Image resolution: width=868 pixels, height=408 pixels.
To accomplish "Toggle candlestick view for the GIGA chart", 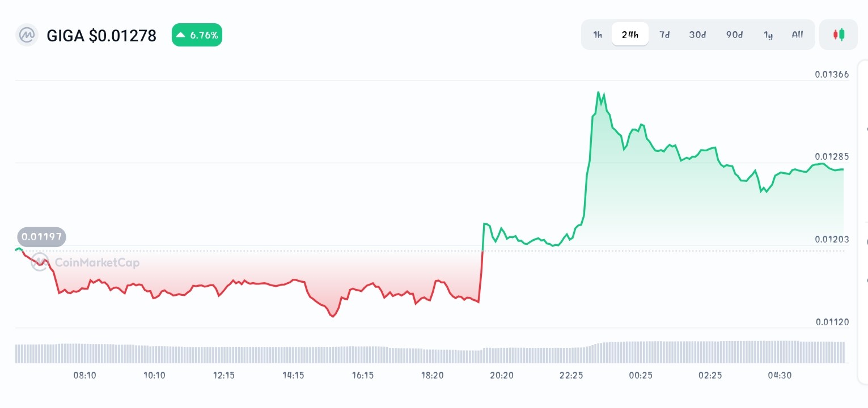I will click(838, 35).
